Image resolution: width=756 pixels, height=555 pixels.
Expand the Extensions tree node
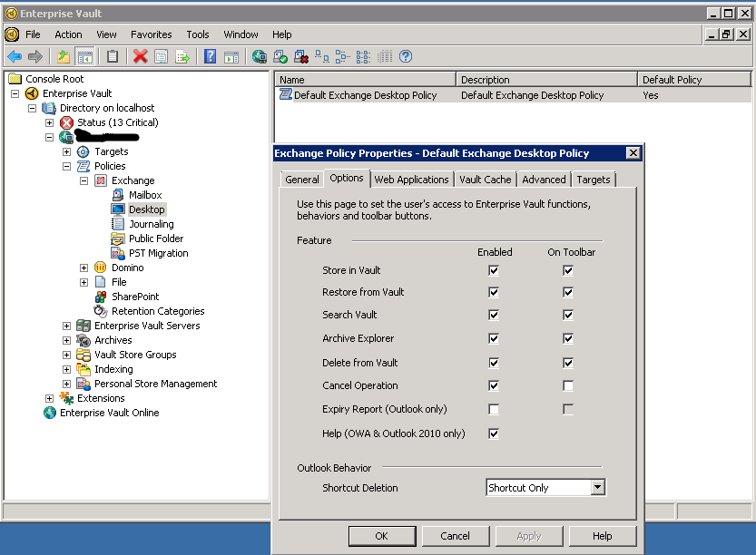[x=49, y=398]
